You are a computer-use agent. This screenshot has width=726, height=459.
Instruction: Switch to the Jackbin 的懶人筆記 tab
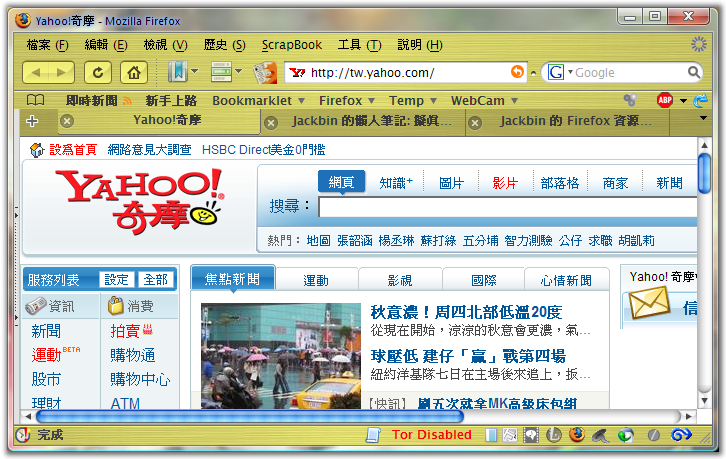[x=363, y=122]
